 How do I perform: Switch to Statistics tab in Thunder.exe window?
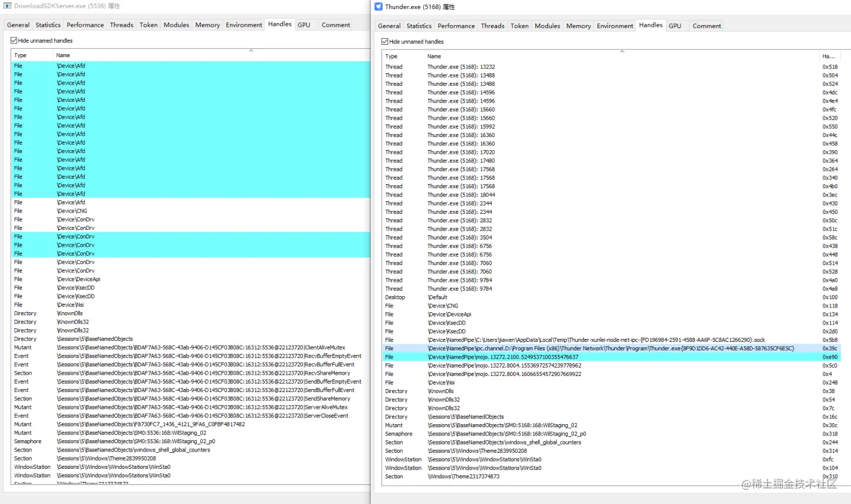419,26
